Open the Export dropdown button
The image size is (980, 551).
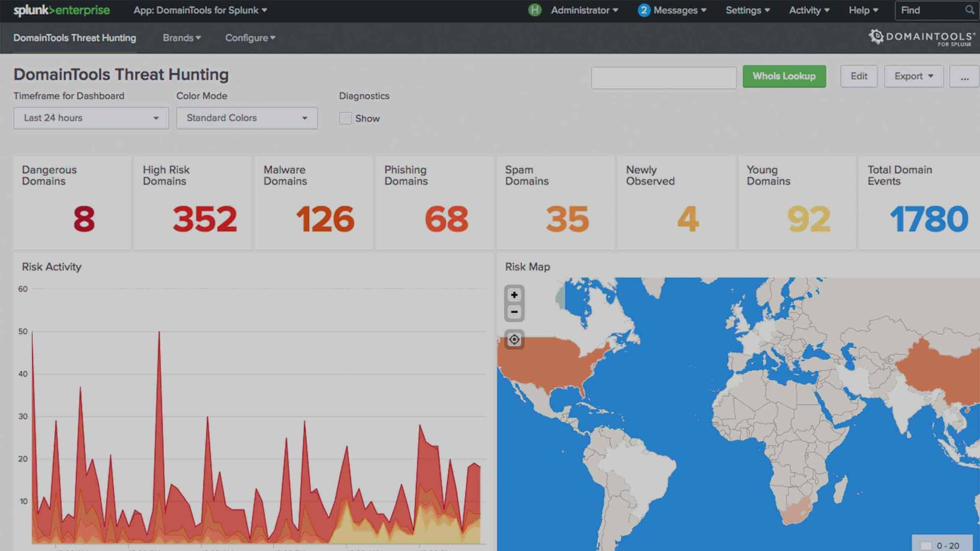pos(914,76)
